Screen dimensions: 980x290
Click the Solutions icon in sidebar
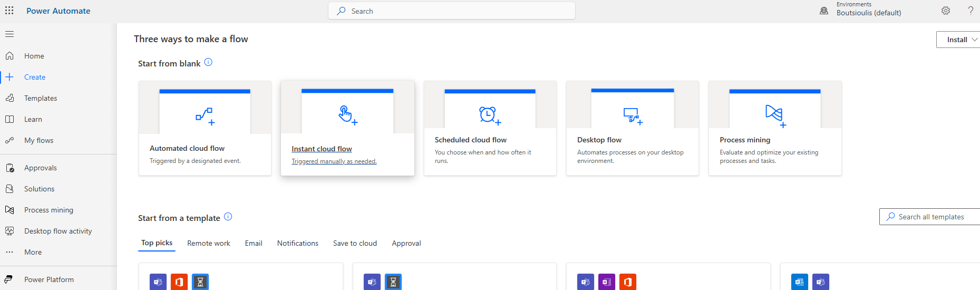[x=9, y=189]
